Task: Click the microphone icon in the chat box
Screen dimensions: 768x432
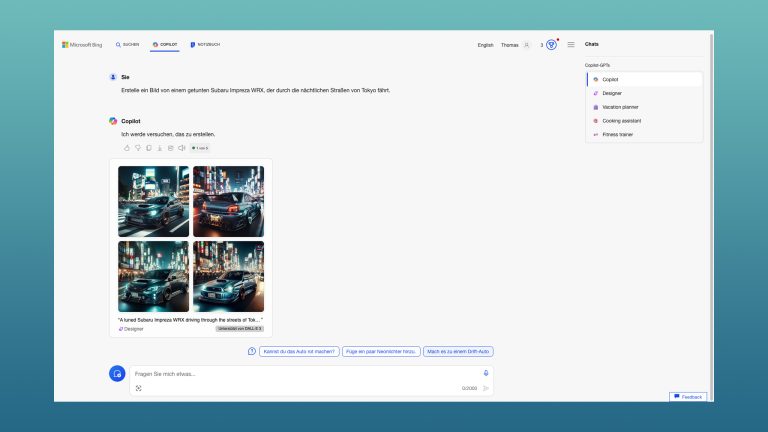Action: click(x=486, y=373)
